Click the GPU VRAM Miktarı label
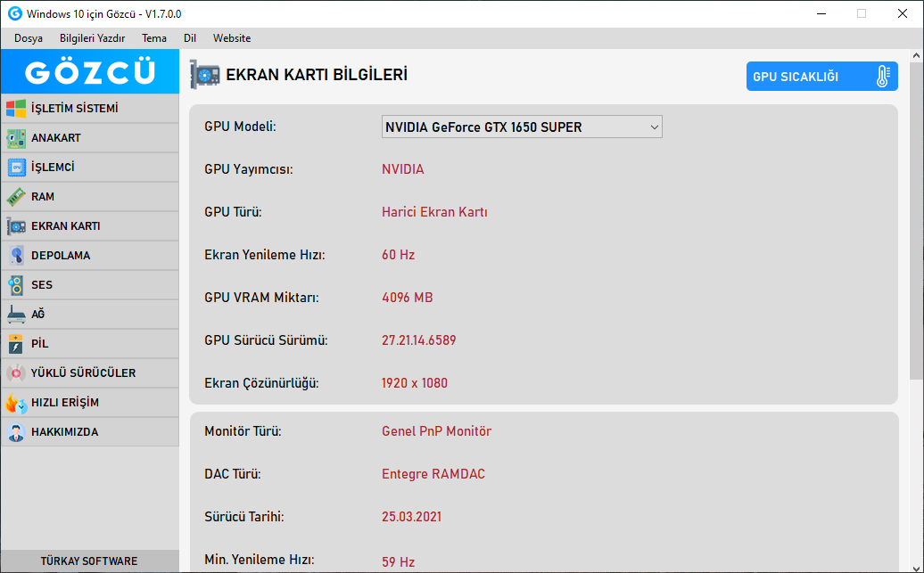This screenshot has width=924, height=573. 261,298
